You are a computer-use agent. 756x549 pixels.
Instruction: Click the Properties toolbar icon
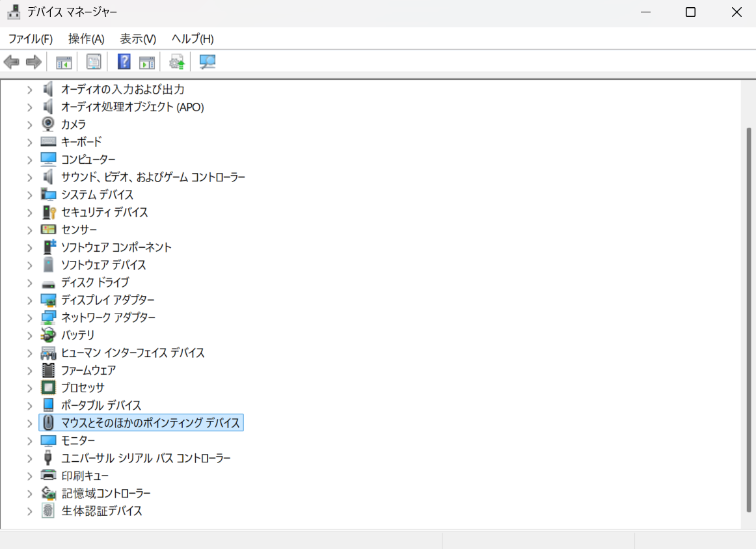pos(94,62)
